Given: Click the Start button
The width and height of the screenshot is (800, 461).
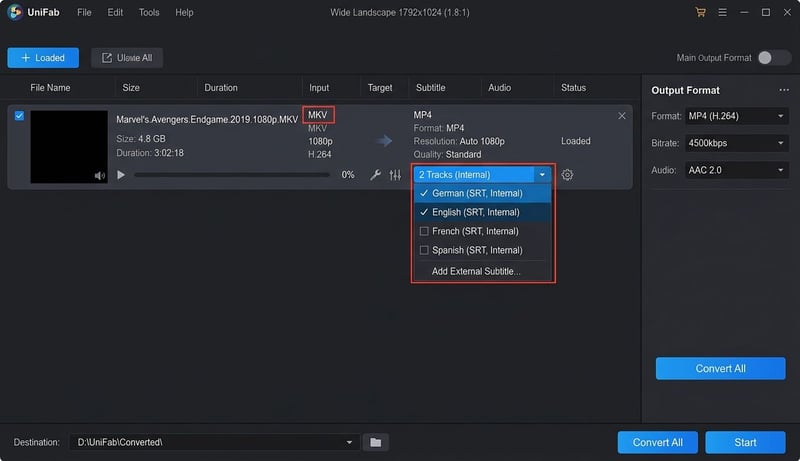Looking at the screenshot, I should [x=745, y=442].
